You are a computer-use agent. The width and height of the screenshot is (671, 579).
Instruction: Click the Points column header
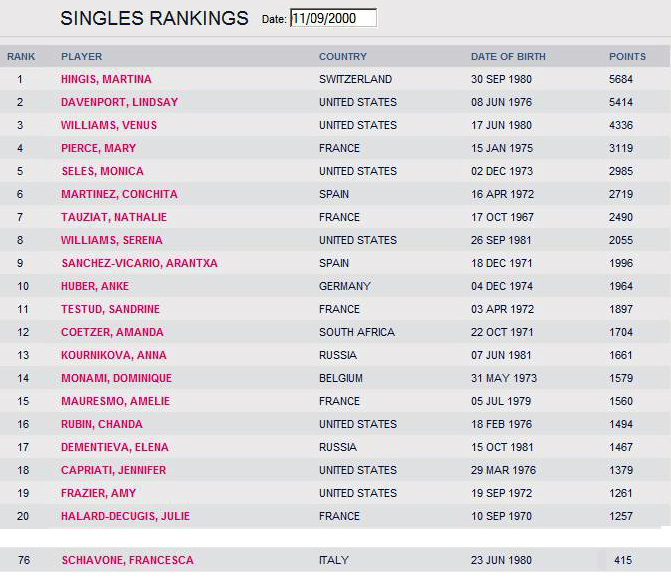627,57
